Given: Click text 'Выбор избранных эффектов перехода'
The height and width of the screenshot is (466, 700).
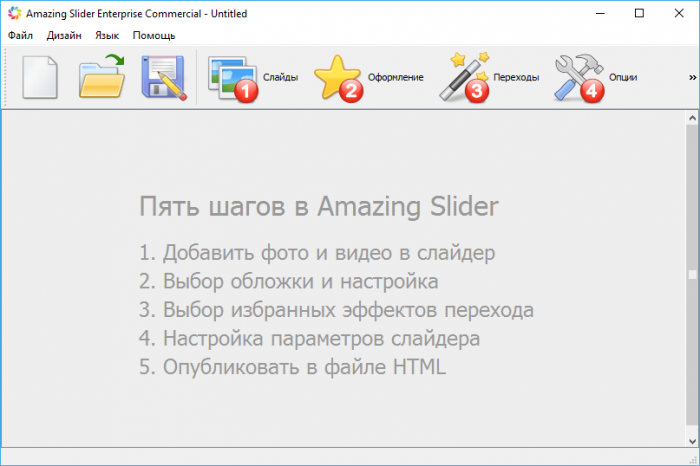Looking at the screenshot, I should (348, 310).
